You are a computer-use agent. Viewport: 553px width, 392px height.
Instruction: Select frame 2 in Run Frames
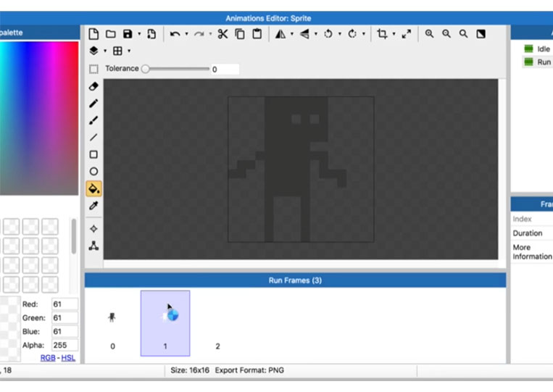pos(217,323)
